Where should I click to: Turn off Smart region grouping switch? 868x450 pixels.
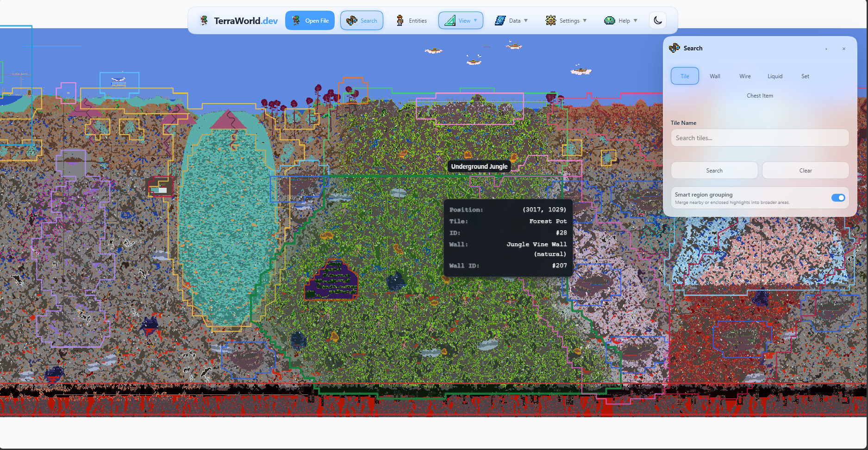coord(838,198)
